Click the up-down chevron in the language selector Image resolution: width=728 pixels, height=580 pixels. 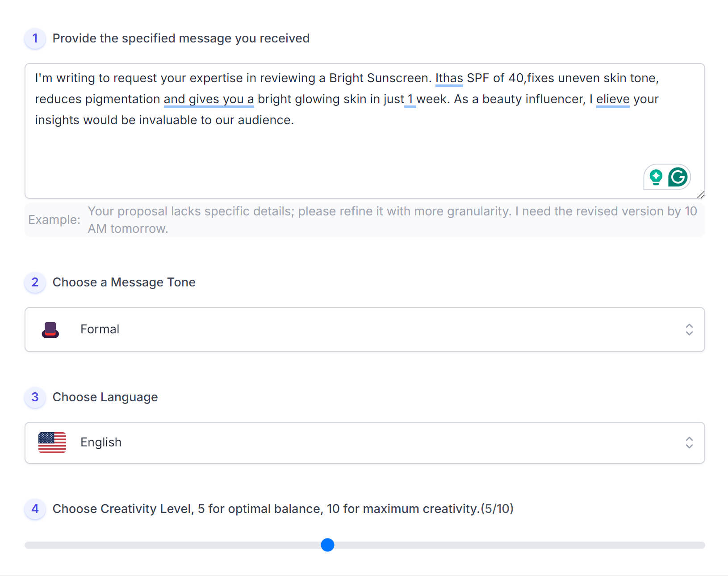[x=689, y=443]
